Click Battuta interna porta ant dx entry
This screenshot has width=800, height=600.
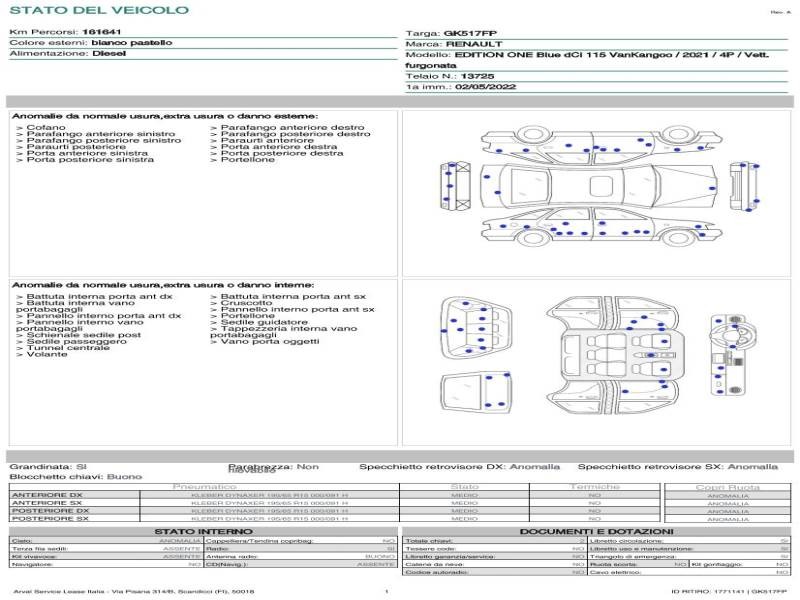94,296
